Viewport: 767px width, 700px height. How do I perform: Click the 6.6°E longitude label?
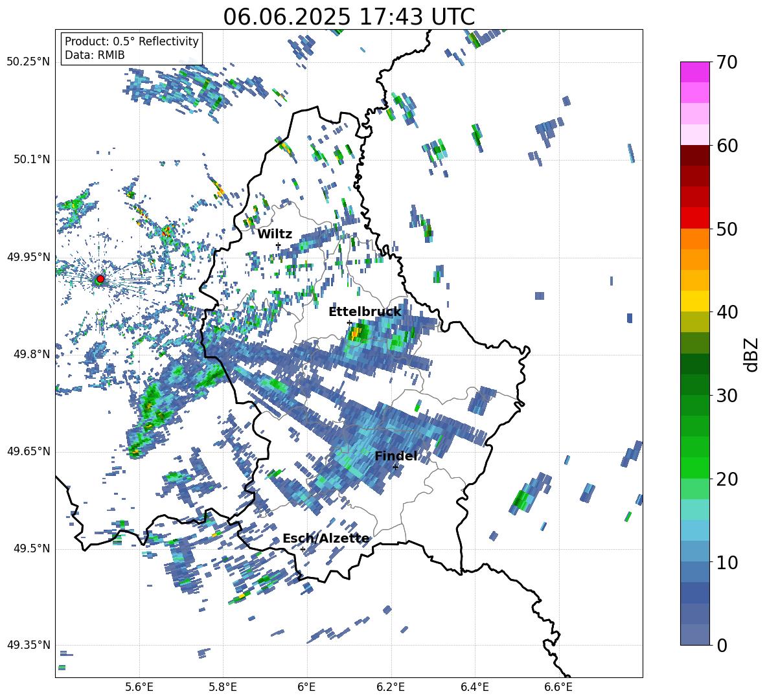tap(558, 687)
